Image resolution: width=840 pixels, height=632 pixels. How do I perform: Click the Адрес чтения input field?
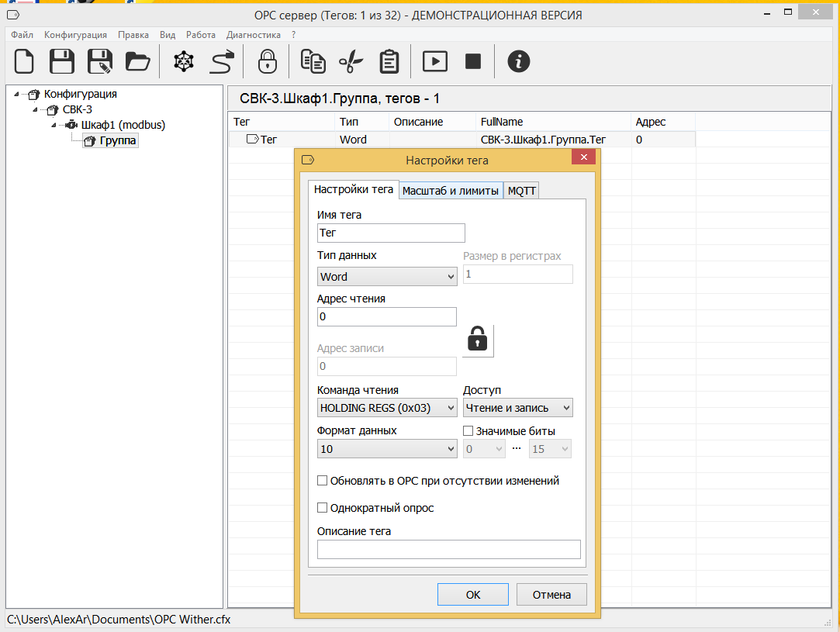pos(387,316)
